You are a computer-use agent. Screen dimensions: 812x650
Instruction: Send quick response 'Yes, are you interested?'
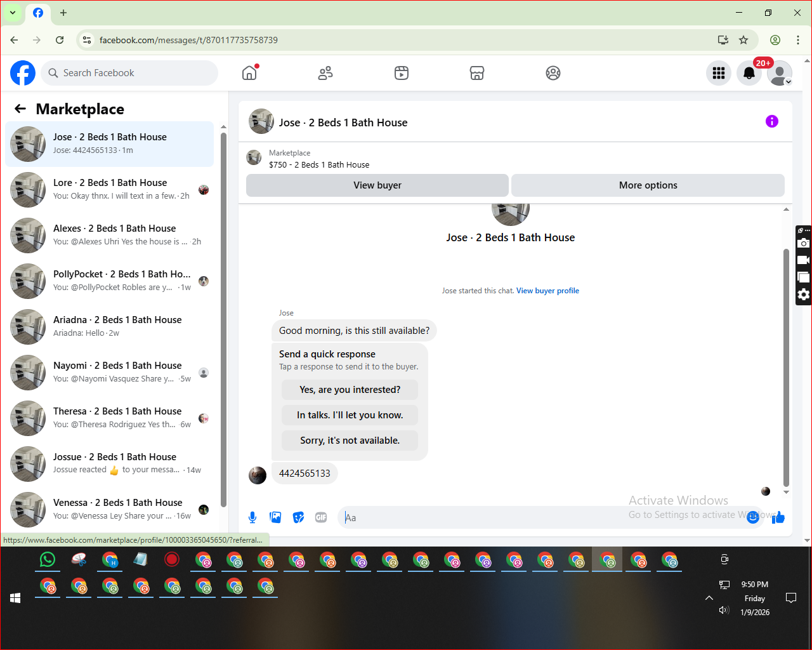pos(350,390)
